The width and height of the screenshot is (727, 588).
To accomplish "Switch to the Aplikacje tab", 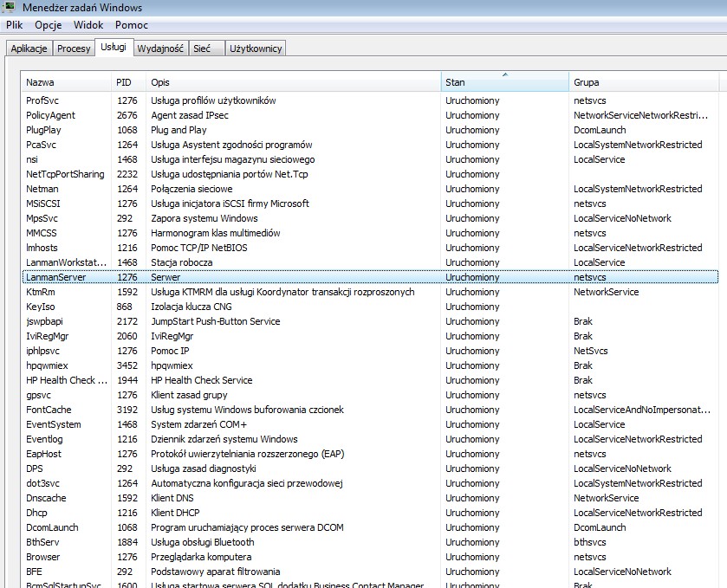I will tap(29, 48).
